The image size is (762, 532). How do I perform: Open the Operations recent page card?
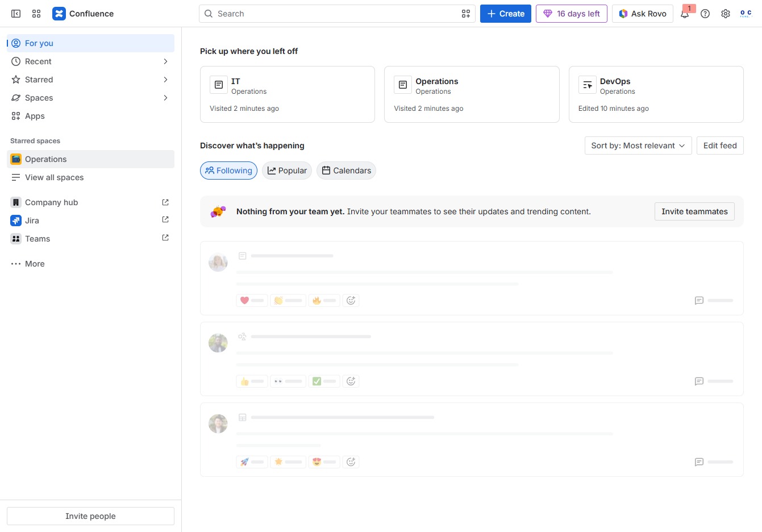click(x=472, y=94)
